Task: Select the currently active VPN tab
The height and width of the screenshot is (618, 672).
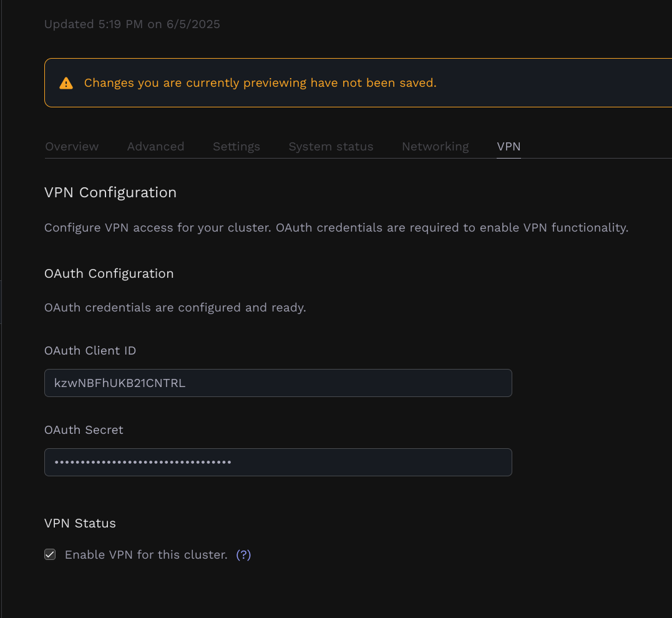Action: 509,146
